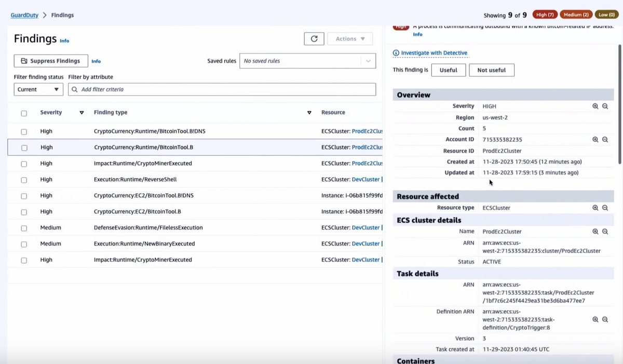
Task: Refresh the findings list
Action: [x=314, y=39]
